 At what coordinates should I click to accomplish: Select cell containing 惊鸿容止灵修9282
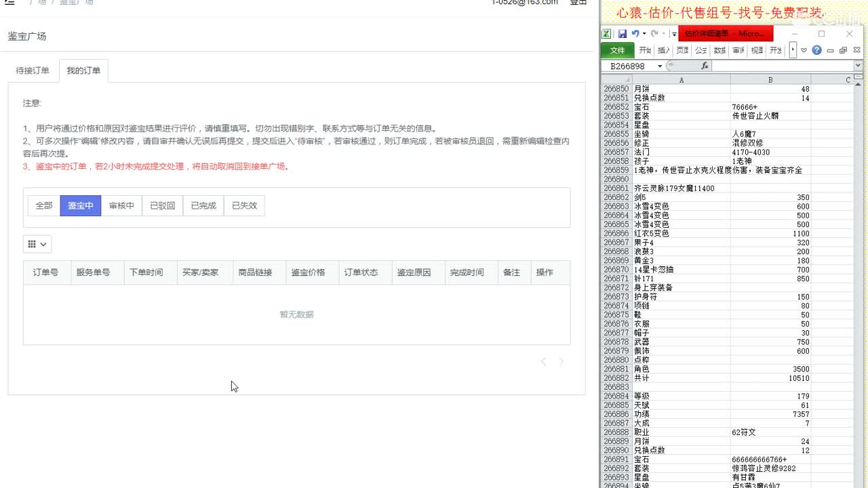click(x=770, y=468)
